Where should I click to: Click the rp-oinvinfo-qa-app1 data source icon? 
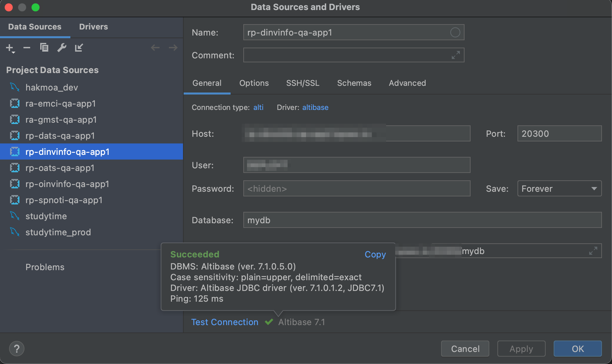[x=15, y=184]
